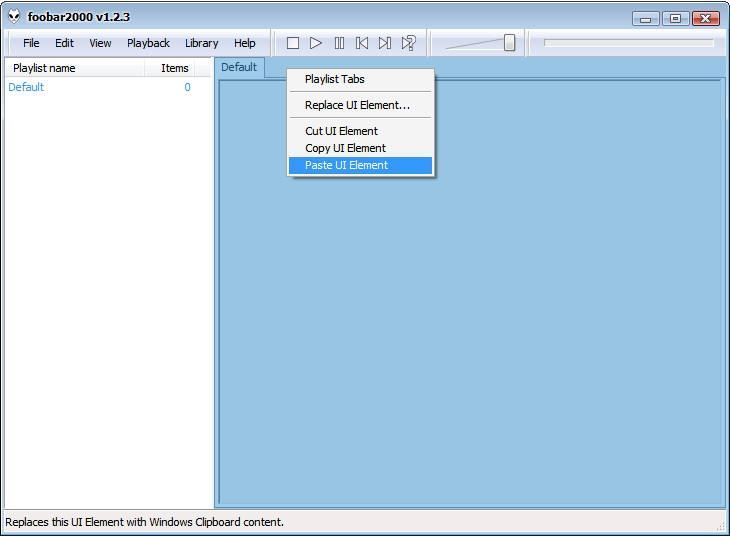Viewport: 730px width, 536px height.
Task: Open the File menu
Action: (x=31, y=43)
